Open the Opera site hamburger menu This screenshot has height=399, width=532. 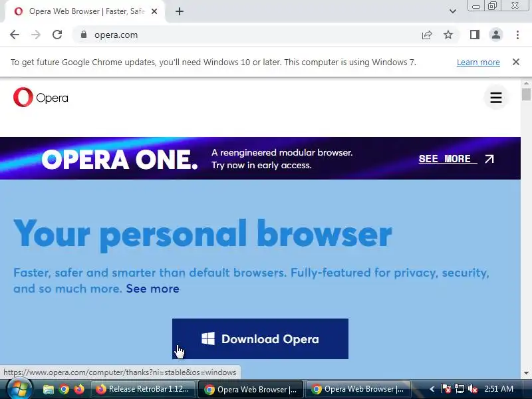click(495, 98)
